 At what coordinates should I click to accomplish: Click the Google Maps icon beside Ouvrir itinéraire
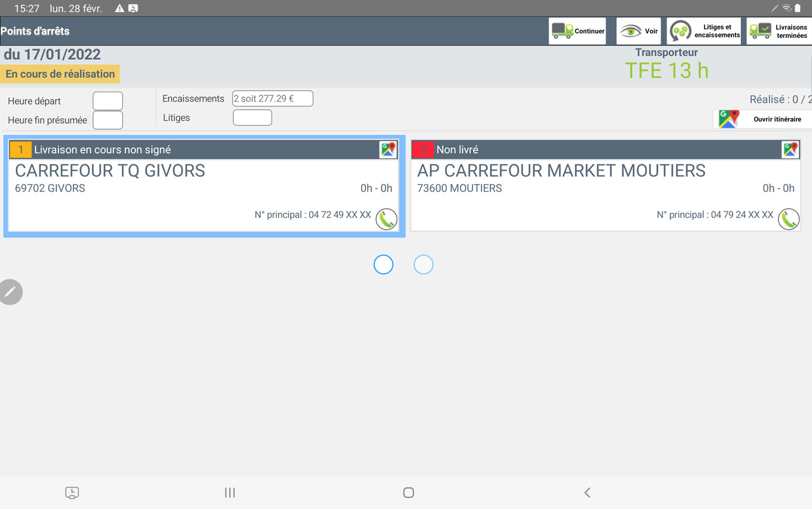tap(728, 119)
